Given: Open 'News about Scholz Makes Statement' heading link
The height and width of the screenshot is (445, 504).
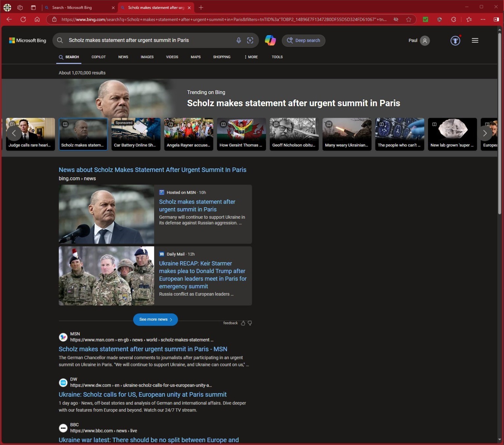Looking at the screenshot, I should tap(153, 170).
